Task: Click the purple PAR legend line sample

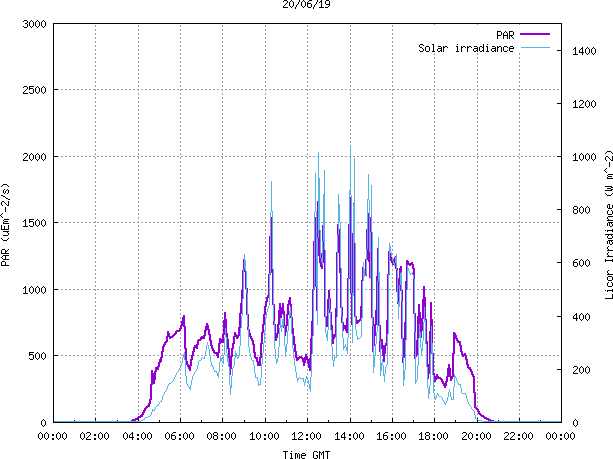Action: tap(535, 34)
